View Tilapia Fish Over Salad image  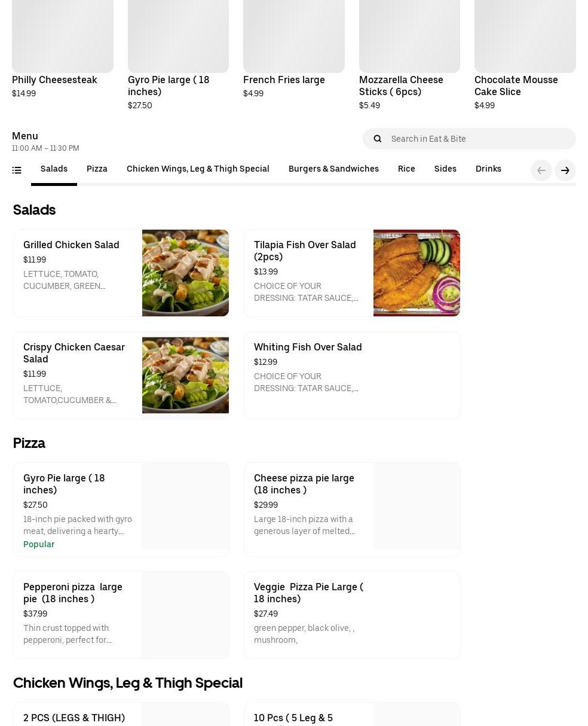point(416,273)
